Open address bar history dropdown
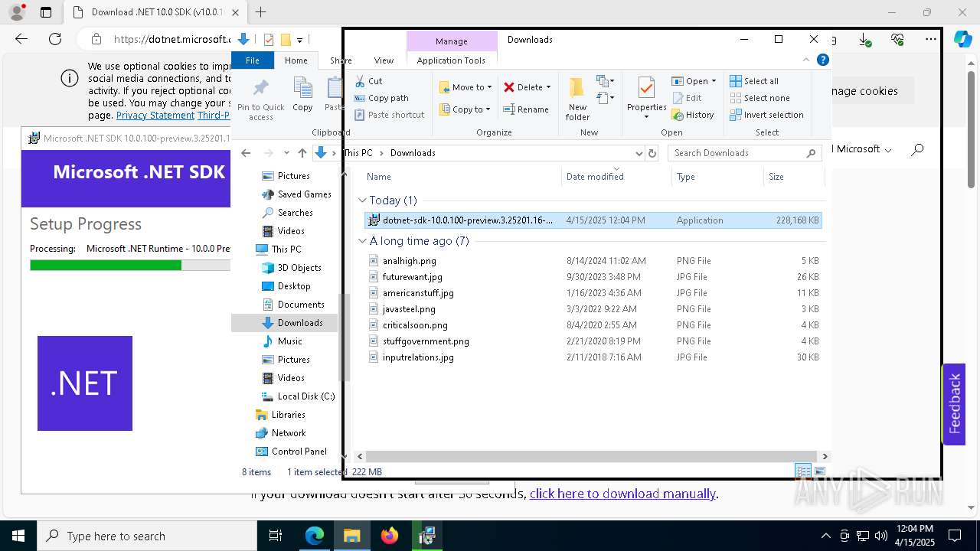This screenshot has width=980, height=551. [639, 153]
